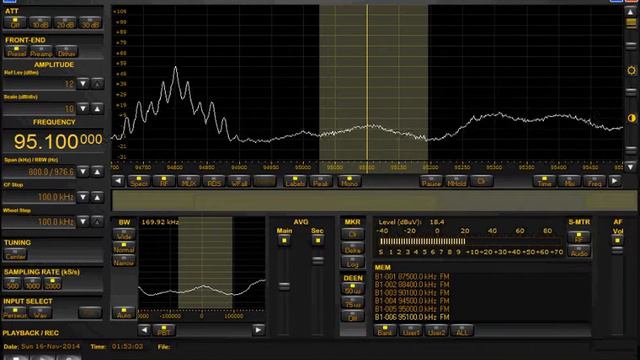Viewport: 640px width, 360px height.
Task: Select the 2000 kS/s sampling rate
Action: [52, 283]
